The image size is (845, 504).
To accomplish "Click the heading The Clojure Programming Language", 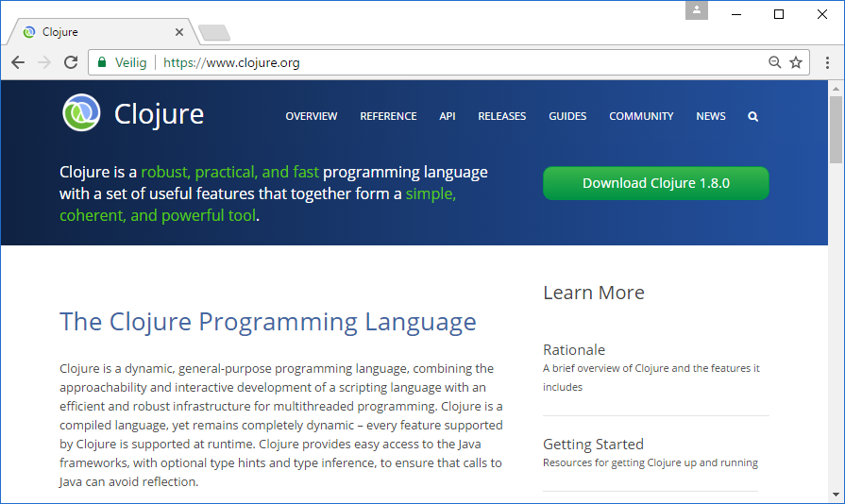I will [x=268, y=322].
